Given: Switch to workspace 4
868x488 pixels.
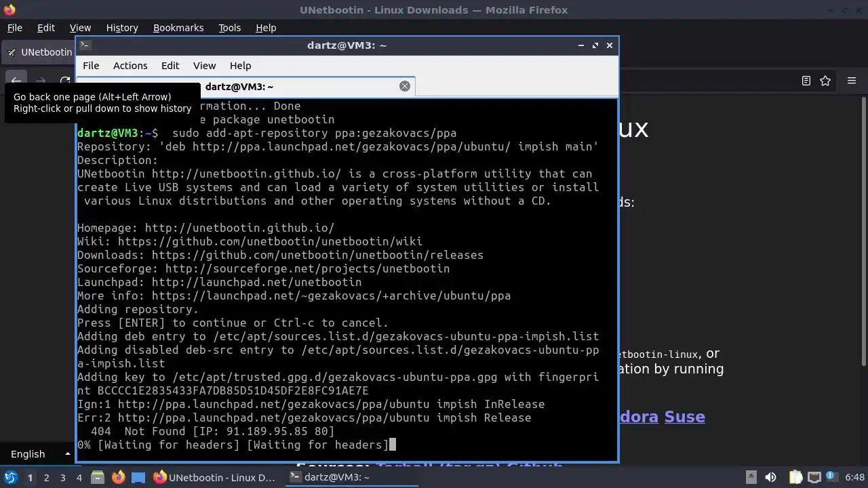Looking at the screenshot, I should coord(79,477).
